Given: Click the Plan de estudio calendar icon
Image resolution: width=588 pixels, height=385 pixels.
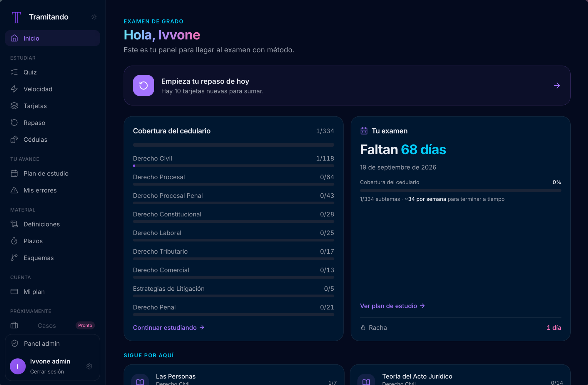Looking at the screenshot, I should pyautogui.click(x=14, y=173).
